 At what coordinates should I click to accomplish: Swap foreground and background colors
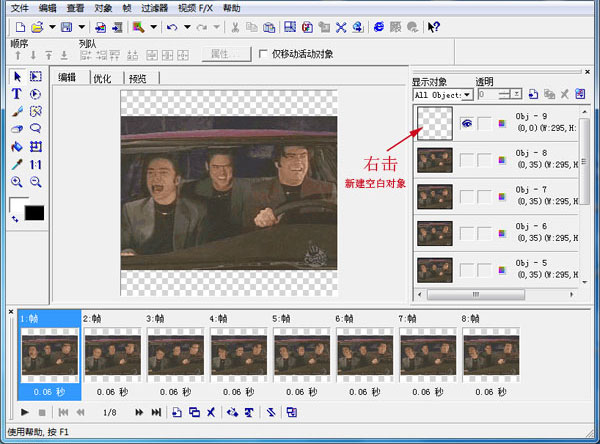[15, 219]
